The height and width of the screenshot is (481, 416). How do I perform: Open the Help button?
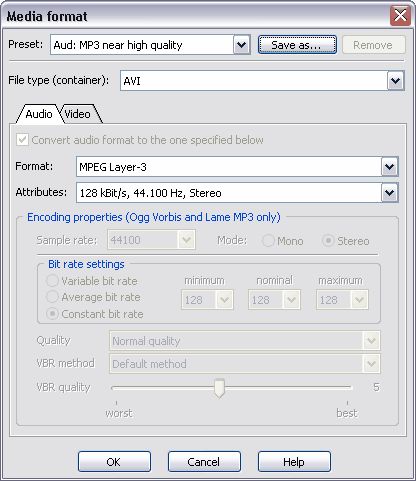click(294, 462)
